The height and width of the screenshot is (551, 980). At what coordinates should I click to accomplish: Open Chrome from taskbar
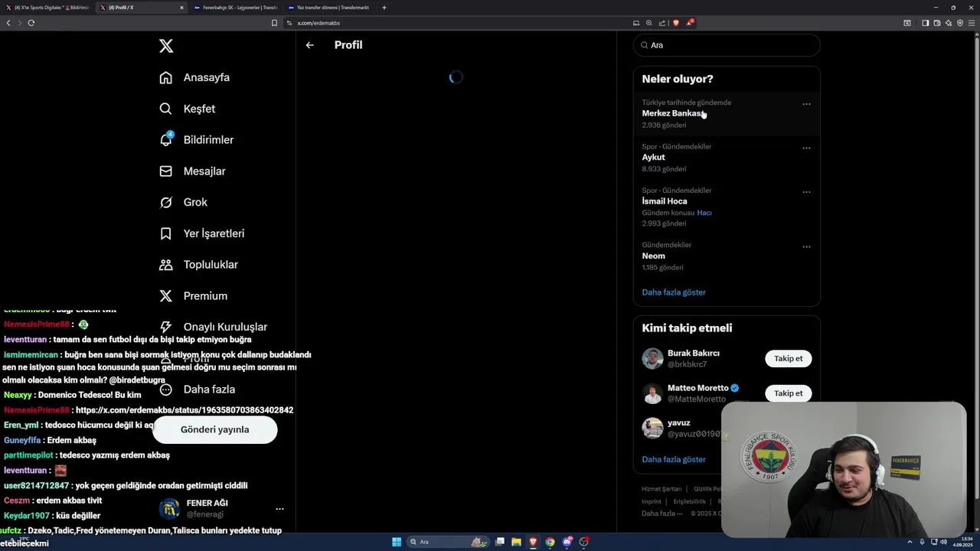point(550,542)
